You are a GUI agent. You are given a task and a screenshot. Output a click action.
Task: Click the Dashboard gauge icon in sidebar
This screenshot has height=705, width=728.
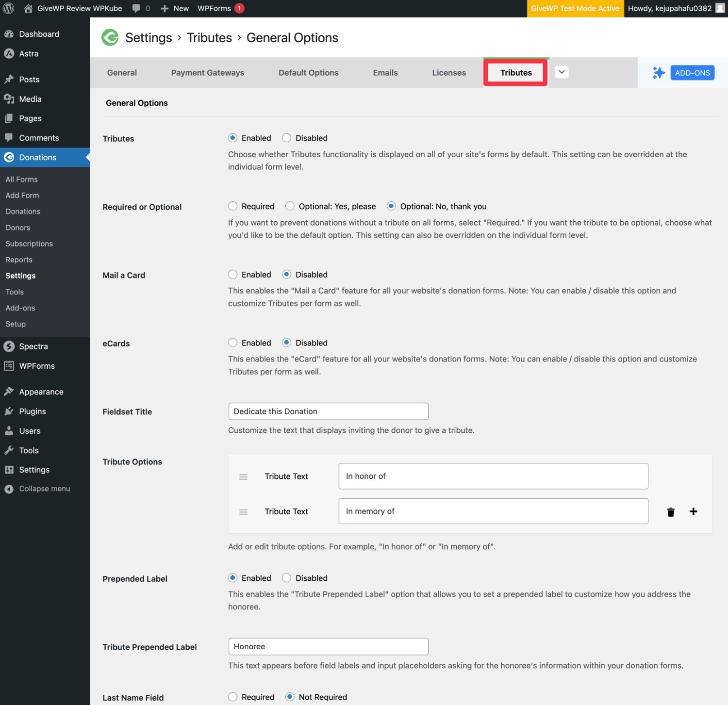click(9, 34)
